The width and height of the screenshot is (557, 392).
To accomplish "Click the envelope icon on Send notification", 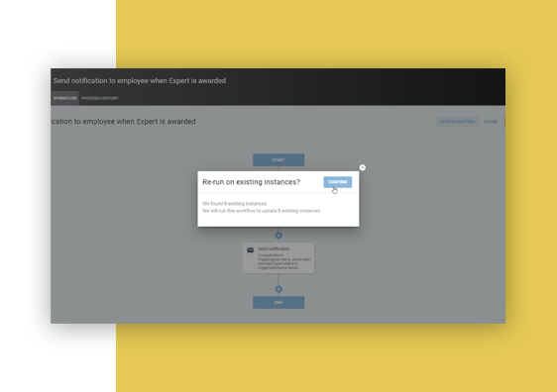I will [x=251, y=250].
